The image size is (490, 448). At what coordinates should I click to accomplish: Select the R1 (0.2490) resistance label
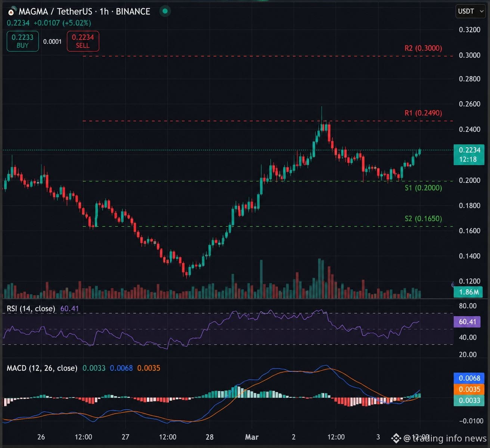423,113
